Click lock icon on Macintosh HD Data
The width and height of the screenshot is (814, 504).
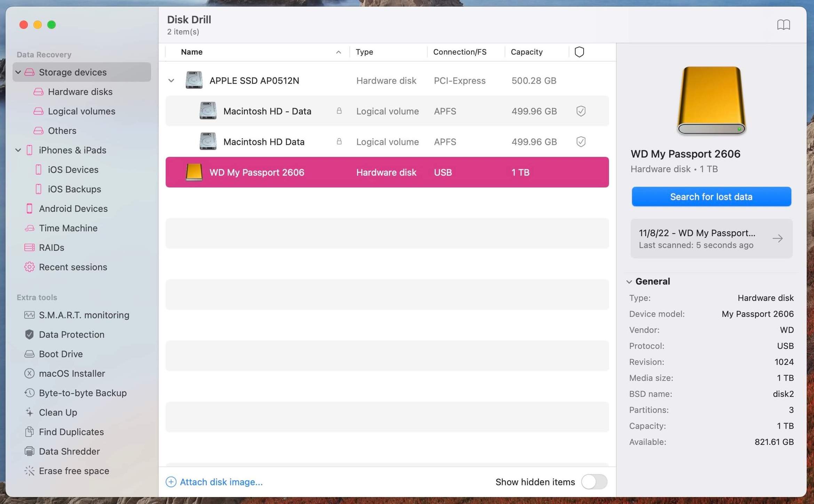[339, 142]
